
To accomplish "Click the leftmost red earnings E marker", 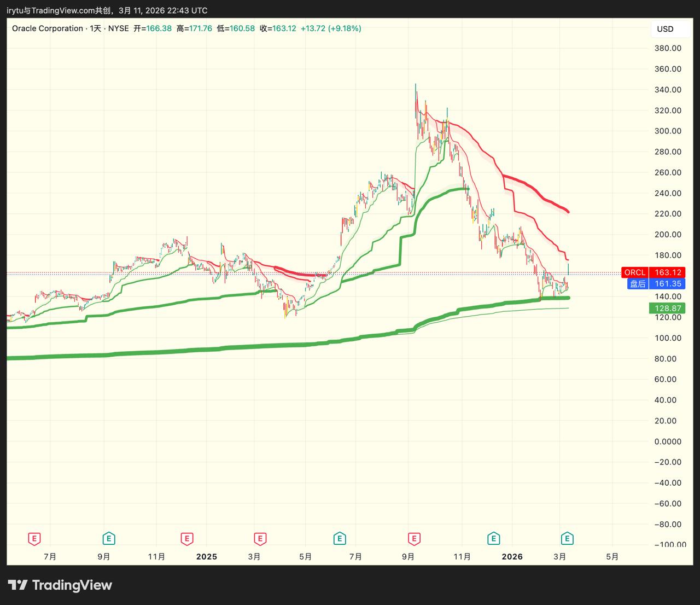I will coord(34,539).
